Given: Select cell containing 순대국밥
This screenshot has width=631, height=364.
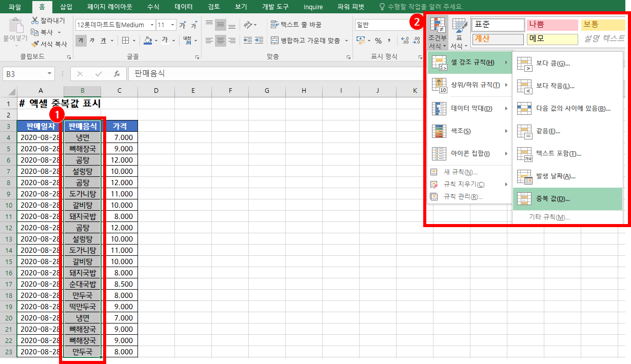Looking at the screenshot, I should [83, 284].
